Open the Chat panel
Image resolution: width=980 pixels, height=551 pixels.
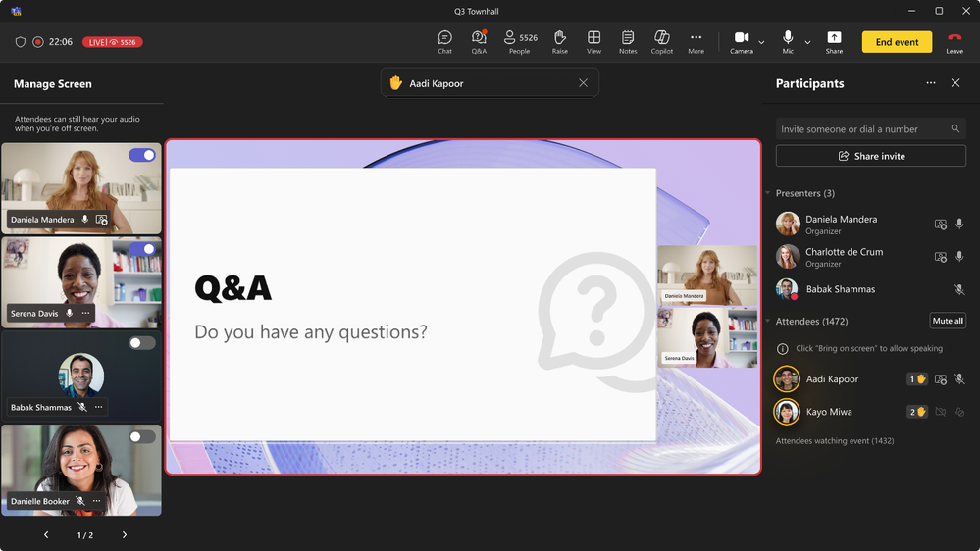444,42
